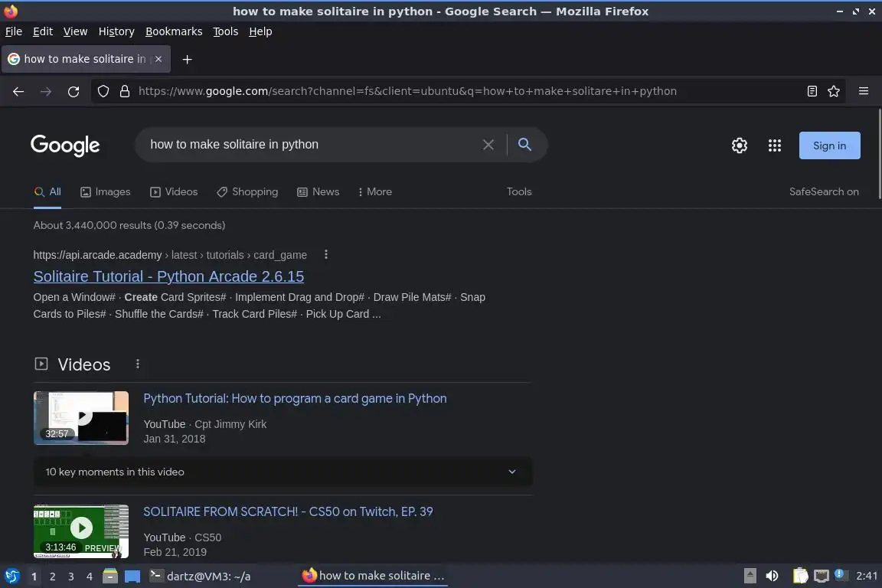Switch to the Images results tab
The width and height of the screenshot is (882, 588).
tap(105, 192)
